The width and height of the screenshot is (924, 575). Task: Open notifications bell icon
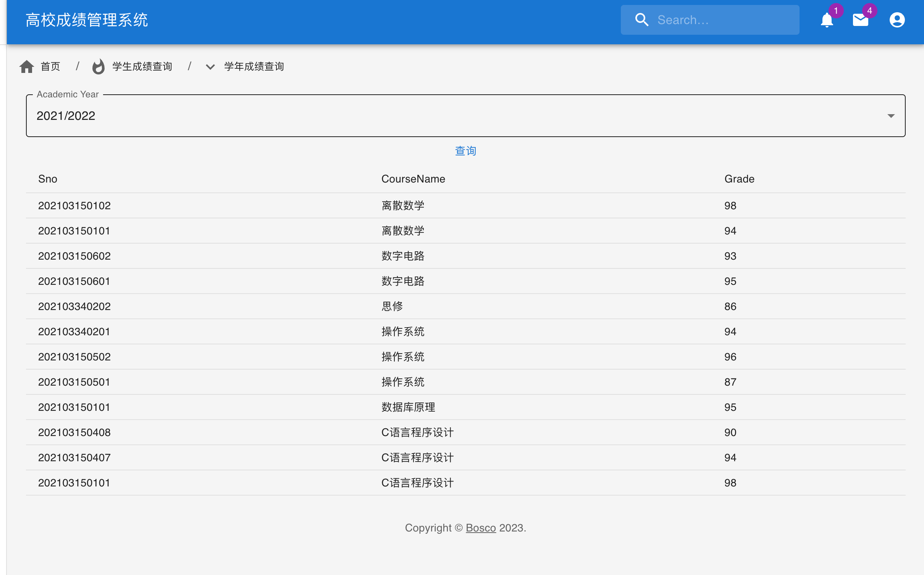827,20
